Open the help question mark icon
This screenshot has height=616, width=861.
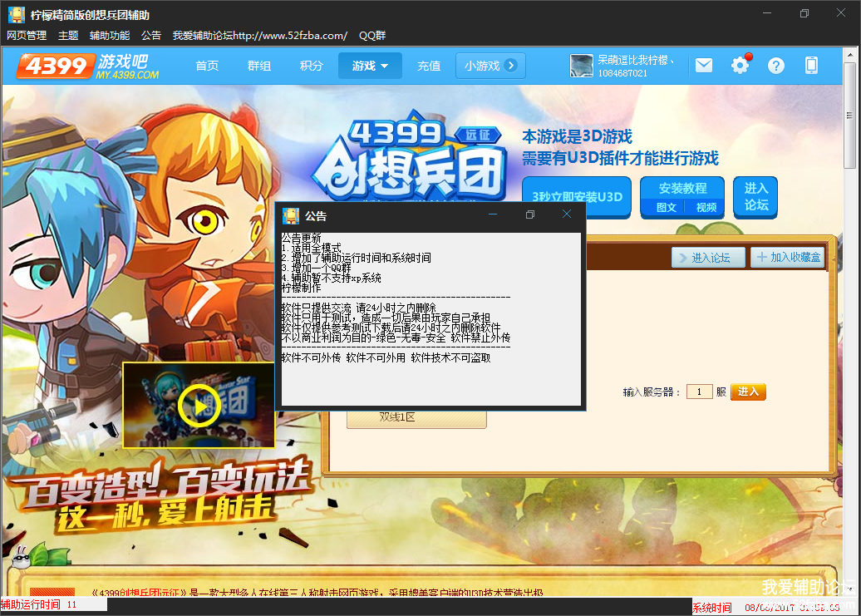[x=776, y=66]
